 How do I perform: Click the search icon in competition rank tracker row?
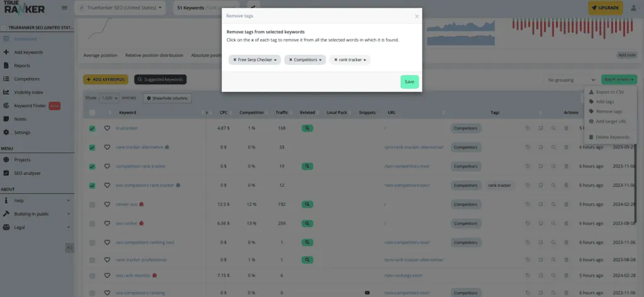pyautogui.click(x=553, y=166)
